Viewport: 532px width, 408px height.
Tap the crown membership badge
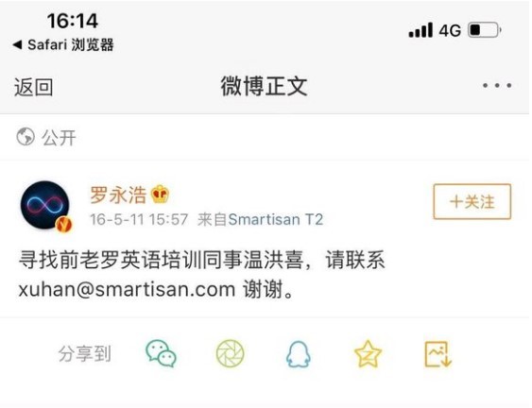160,195
